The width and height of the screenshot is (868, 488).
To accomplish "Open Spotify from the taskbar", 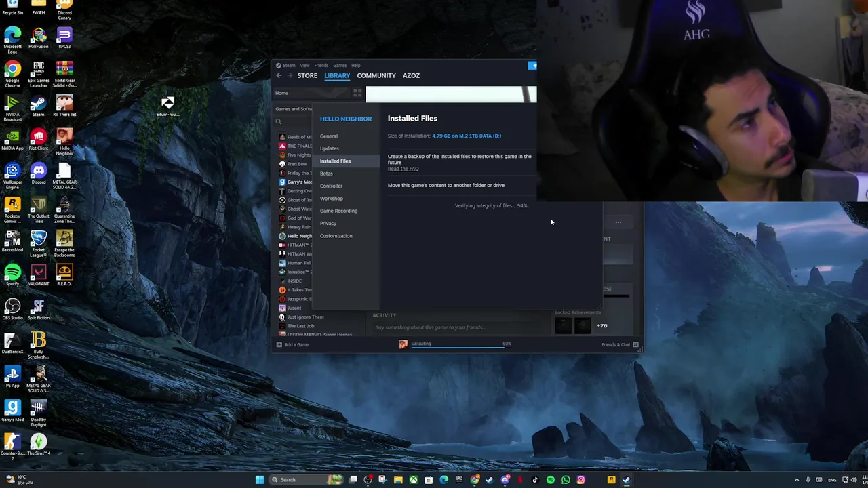I will [x=551, y=480].
